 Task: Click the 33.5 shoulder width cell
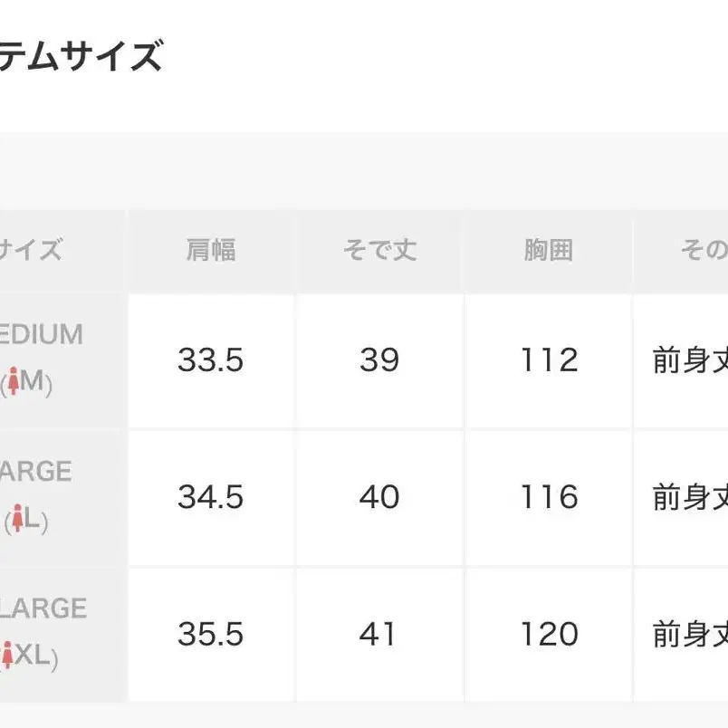pyautogui.click(x=211, y=359)
